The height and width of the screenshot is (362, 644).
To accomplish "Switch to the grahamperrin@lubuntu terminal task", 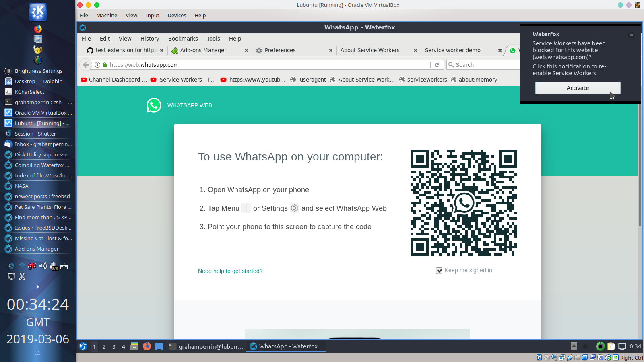I will [206, 346].
